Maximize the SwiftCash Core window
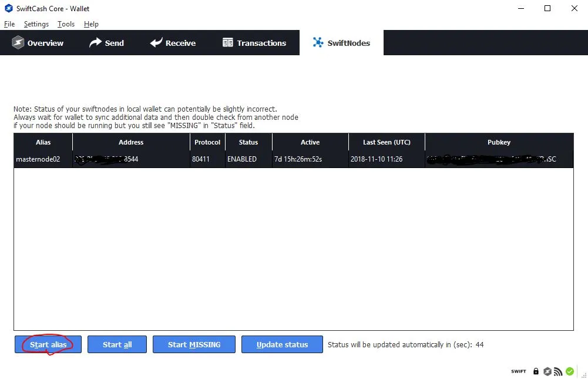The width and height of the screenshot is (588, 379). 547,8
